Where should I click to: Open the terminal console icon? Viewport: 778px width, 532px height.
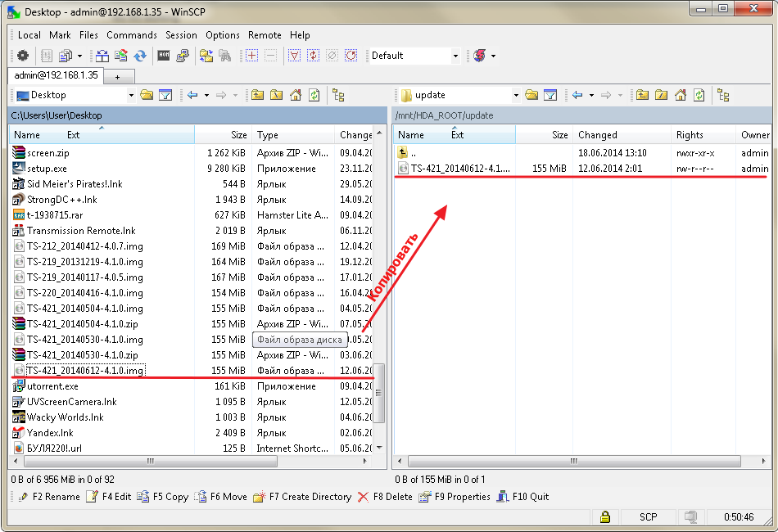(164, 56)
